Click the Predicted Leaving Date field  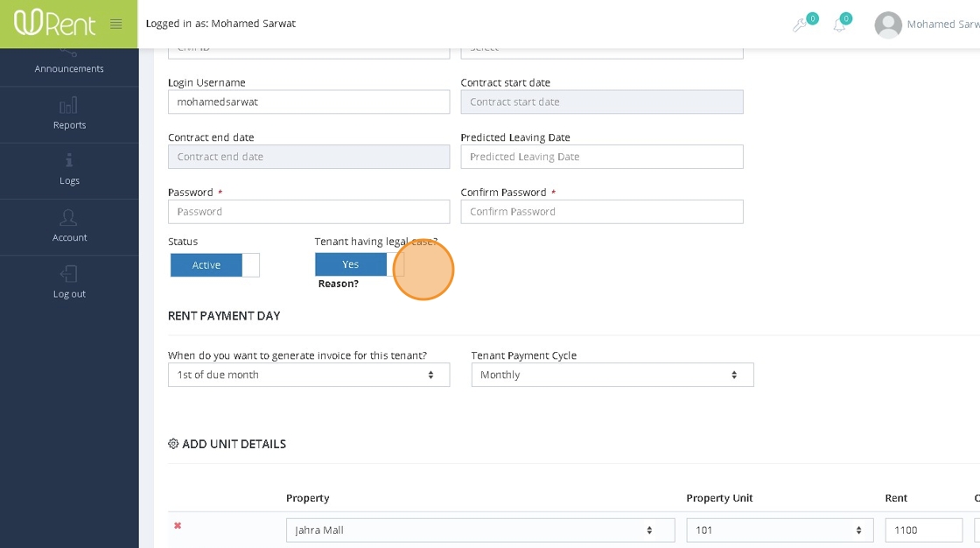point(602,157)
